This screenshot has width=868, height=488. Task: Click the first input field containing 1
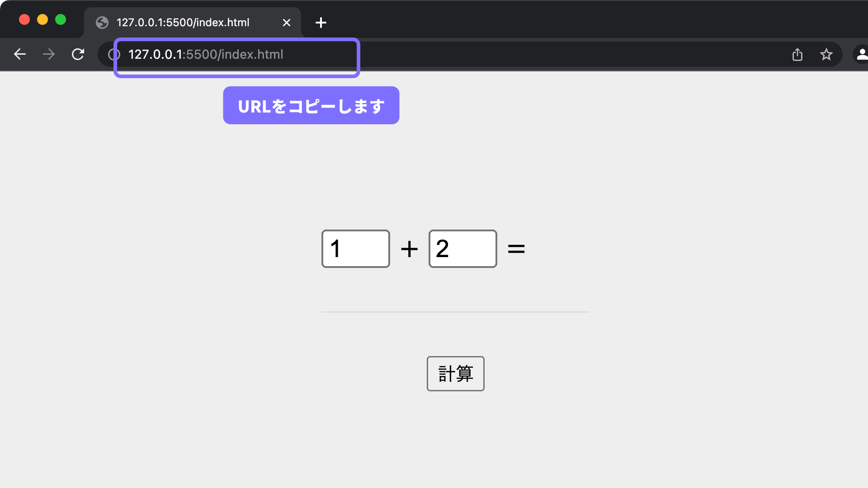pos(355,249)
